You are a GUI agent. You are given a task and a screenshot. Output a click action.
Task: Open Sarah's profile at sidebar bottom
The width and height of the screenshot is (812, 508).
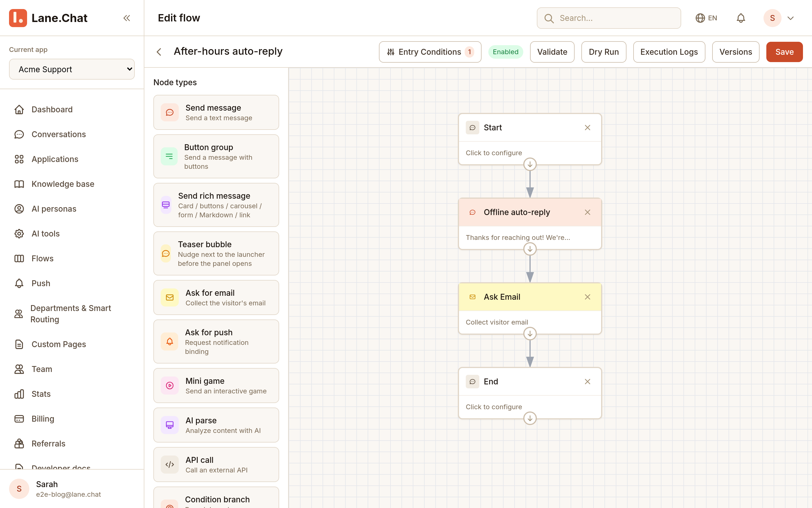point(72,489)
